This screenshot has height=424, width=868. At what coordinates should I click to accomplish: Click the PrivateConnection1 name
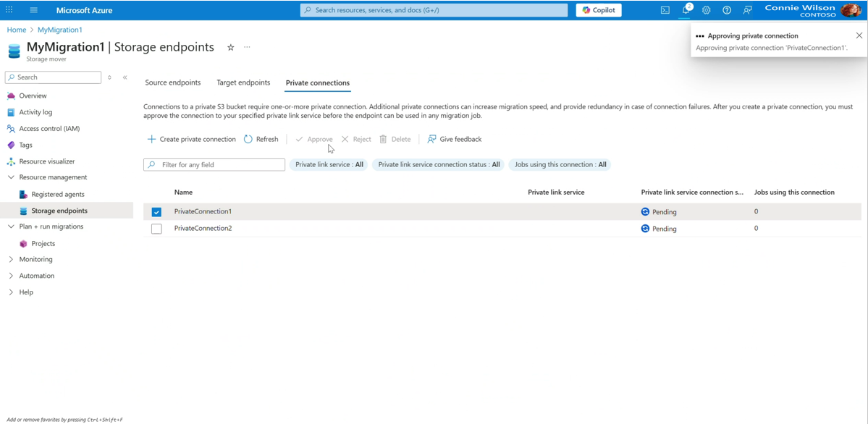pos(203,211)
